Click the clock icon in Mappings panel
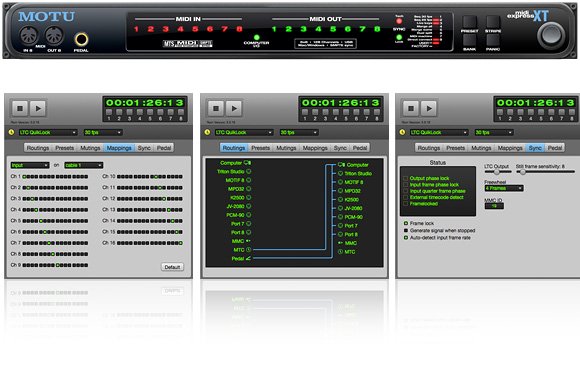The height and width of the screenshot is (368, 580). (11, 132)
